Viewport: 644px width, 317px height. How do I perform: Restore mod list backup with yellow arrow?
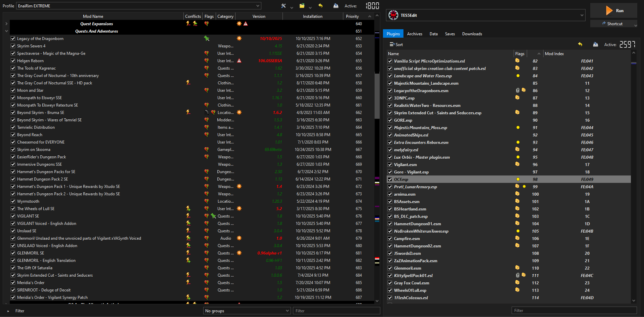pos(320,6)
